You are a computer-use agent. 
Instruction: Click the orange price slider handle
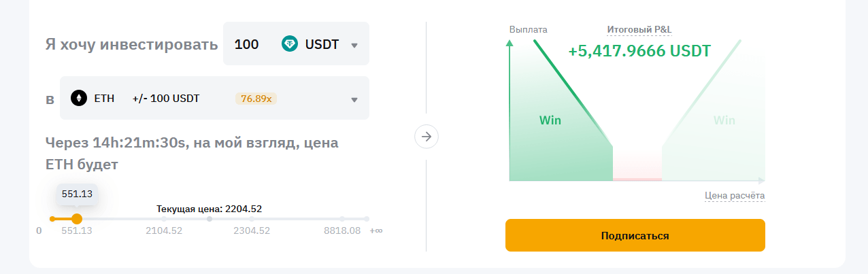77,219
